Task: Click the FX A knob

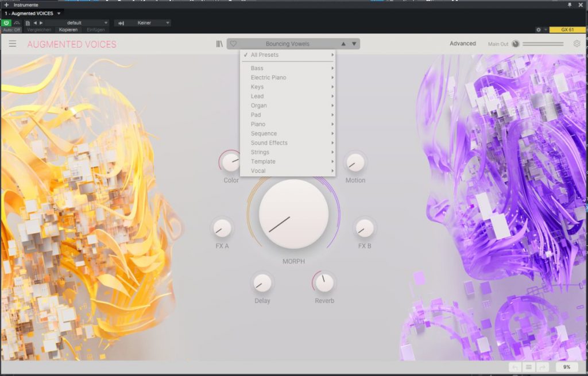Action: [x=222, y=228]
